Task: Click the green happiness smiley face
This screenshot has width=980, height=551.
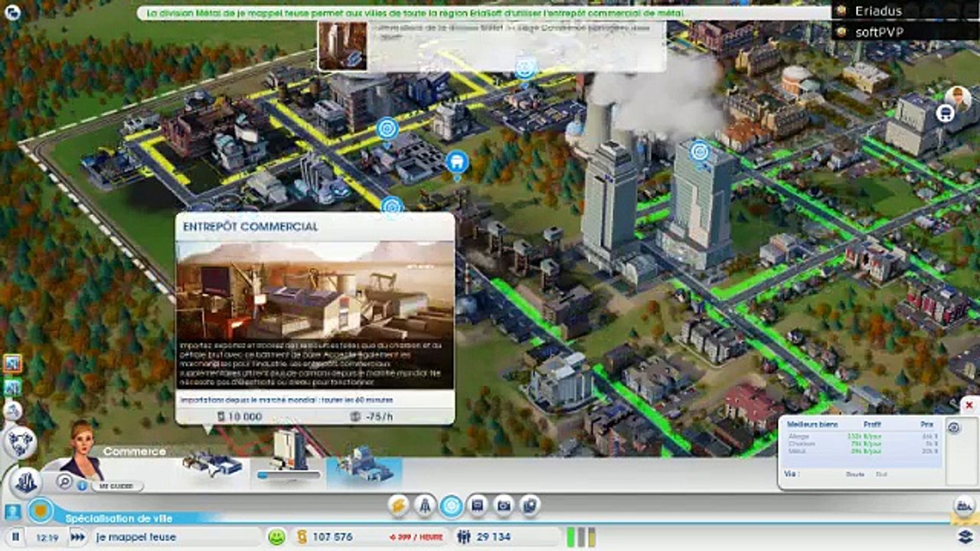Action: [x=276, y=536]
